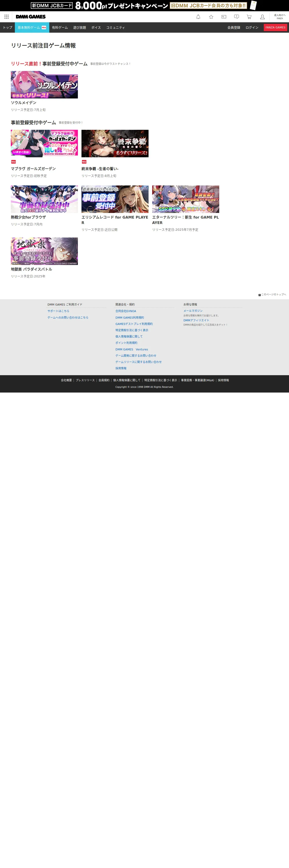This screenshot has width=289, height=868.
Task: Open 熱戦少女 banner thumbnail
Action: (x=44, y=199)
